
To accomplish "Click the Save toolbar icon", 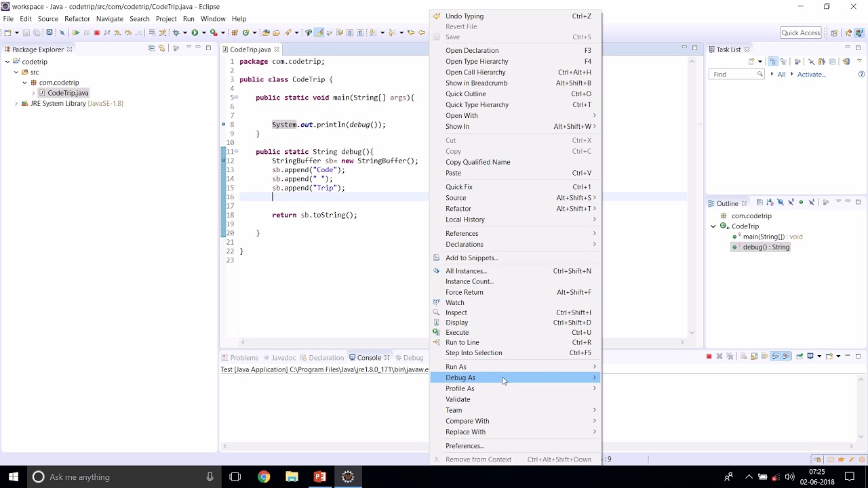I will point(26,33).
